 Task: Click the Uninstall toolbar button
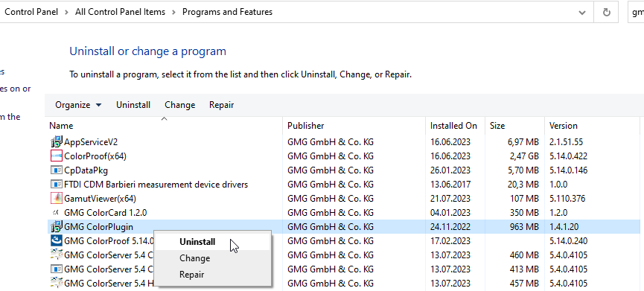click(x=133, y=105)
